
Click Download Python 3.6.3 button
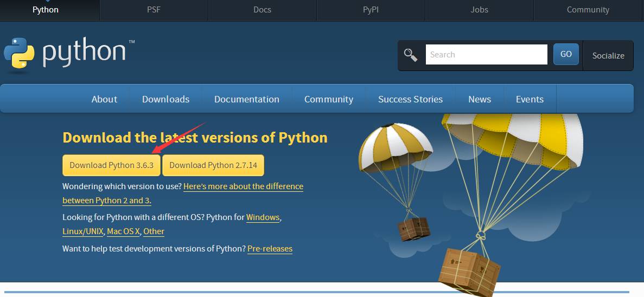coord(111,165)
